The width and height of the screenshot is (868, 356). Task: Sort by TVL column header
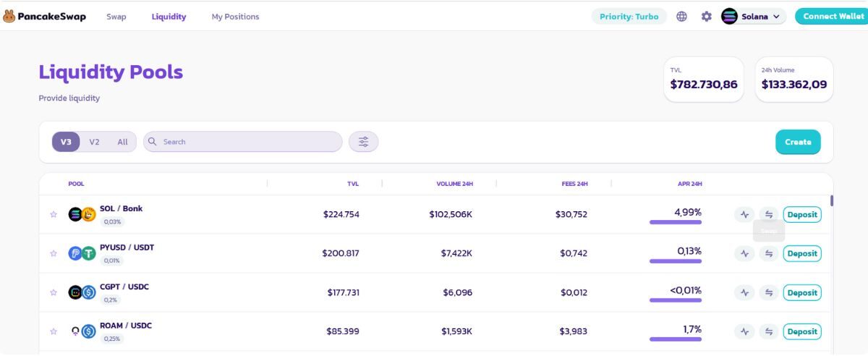(353, 184)
